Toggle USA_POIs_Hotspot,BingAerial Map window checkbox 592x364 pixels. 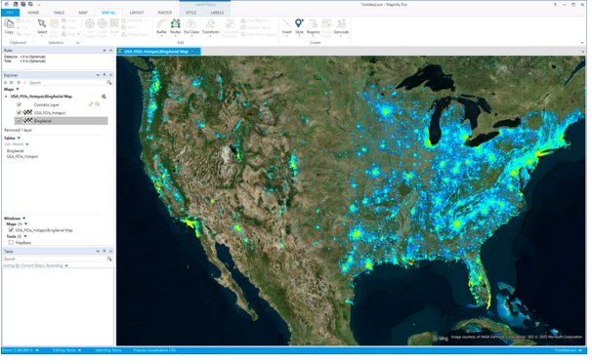coord(11,230)
